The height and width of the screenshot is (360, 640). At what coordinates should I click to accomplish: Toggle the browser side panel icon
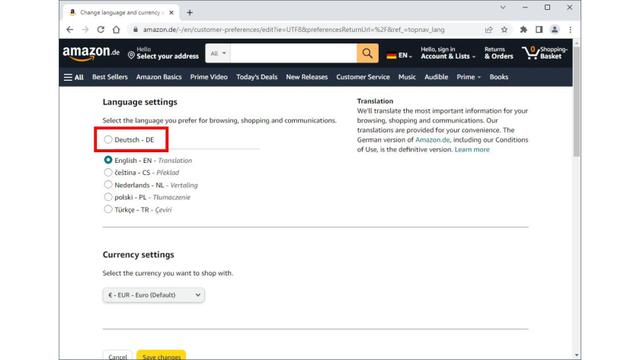coord(539,29)
